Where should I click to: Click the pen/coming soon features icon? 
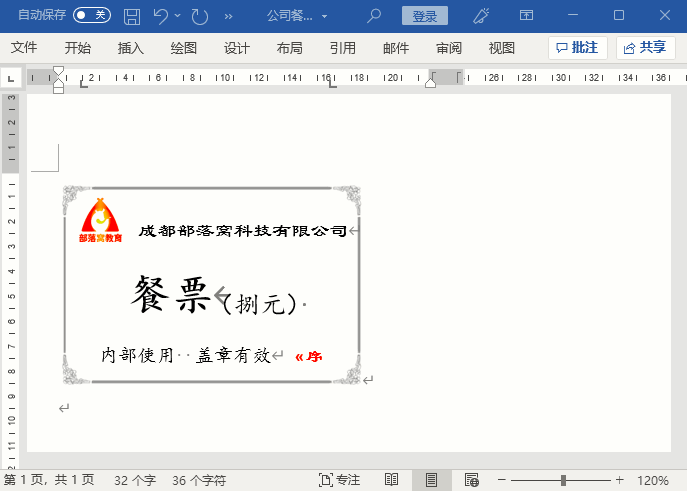tap(481, 16)
